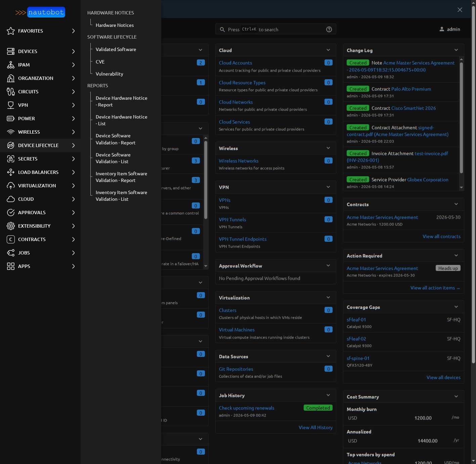Click the admin user icon
The height and width of the screenshot is (464, 476).
coord(442,29)
